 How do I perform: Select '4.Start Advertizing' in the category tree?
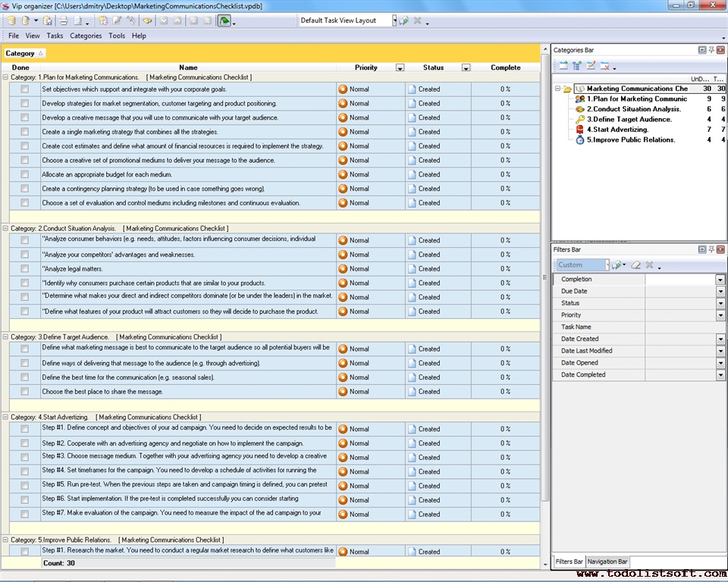617,130
